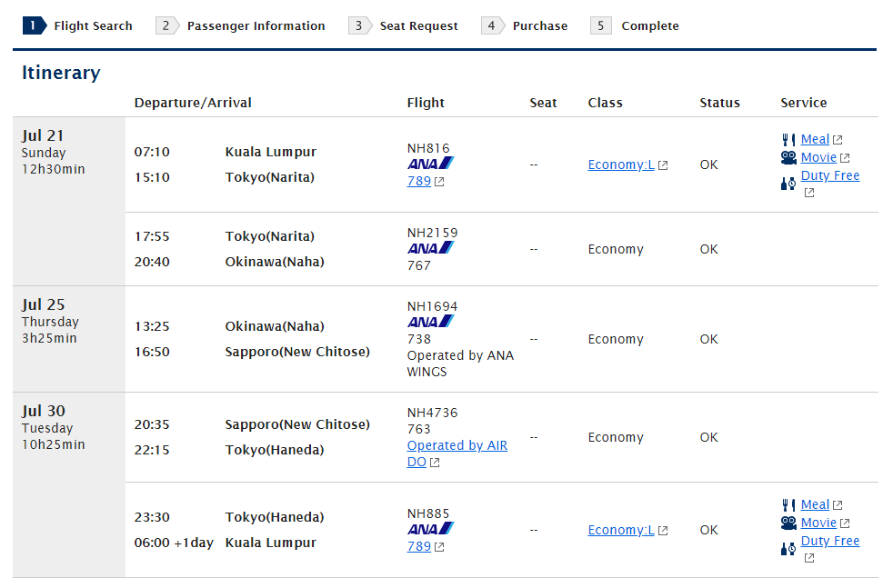Open the Economy:L class link for NH816
Screen dimensions: 893x588
point(621,164)
